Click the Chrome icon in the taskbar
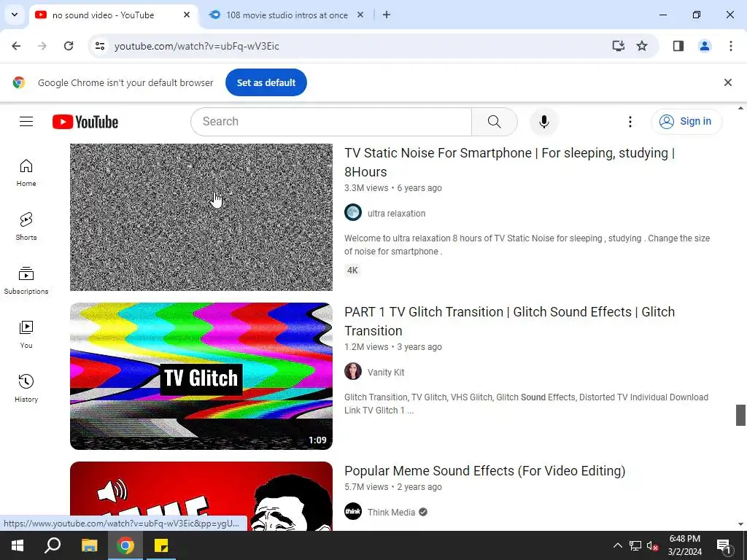Image resolution: width=747 pixels, height=560 pixels. (125, 545)
